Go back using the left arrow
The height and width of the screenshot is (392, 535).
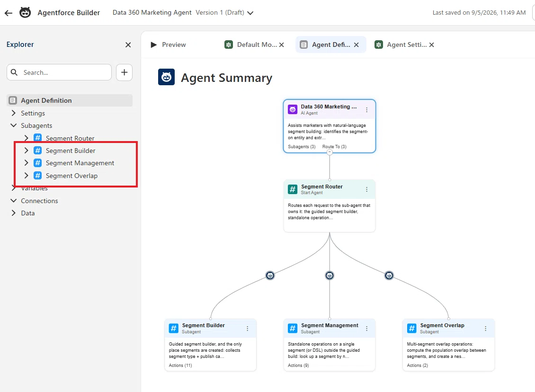[x=9, y=13]
